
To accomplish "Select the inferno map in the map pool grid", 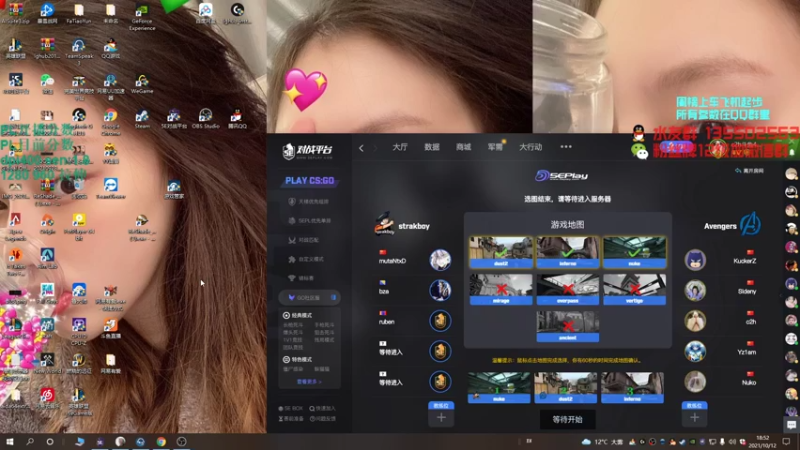I will coord(567,252).
